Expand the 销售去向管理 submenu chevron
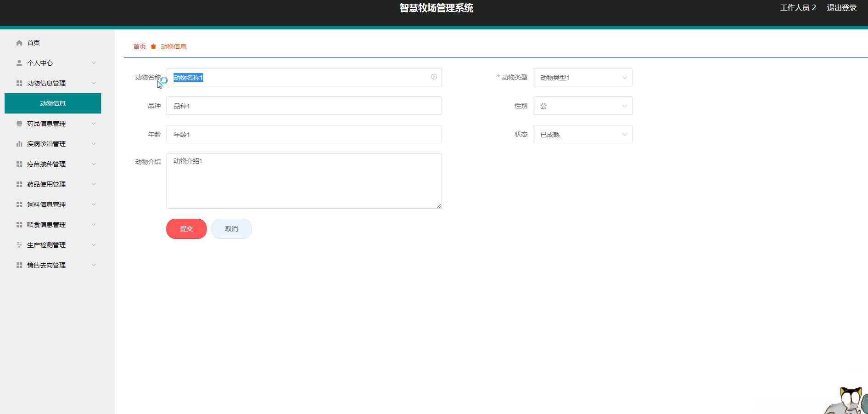 (94, 265)
